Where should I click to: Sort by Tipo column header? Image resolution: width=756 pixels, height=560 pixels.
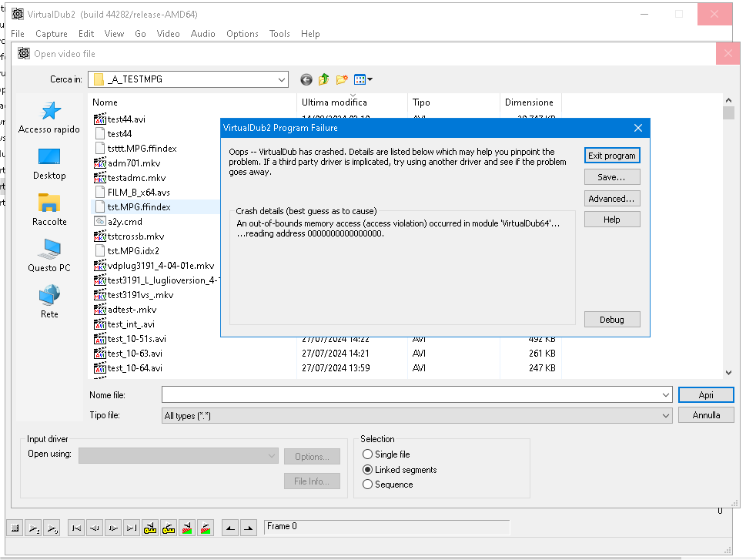(x=453, y=102)
